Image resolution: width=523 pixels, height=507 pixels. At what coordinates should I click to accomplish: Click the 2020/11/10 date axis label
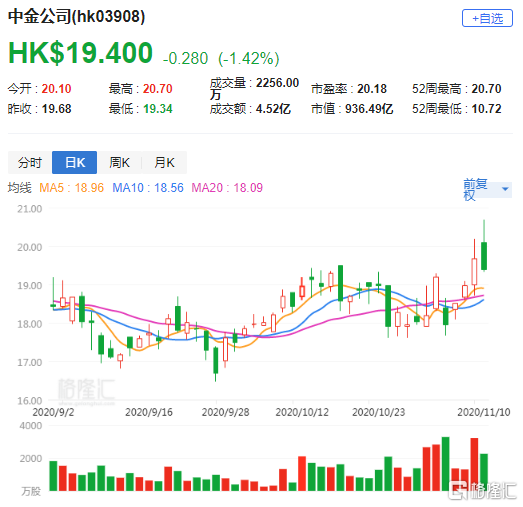tap(484, 412)
